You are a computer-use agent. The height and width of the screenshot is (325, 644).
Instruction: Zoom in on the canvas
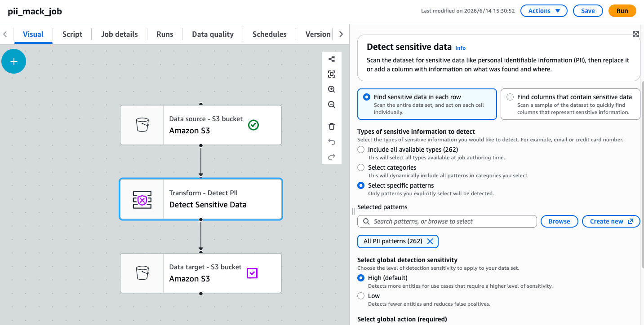332,89
